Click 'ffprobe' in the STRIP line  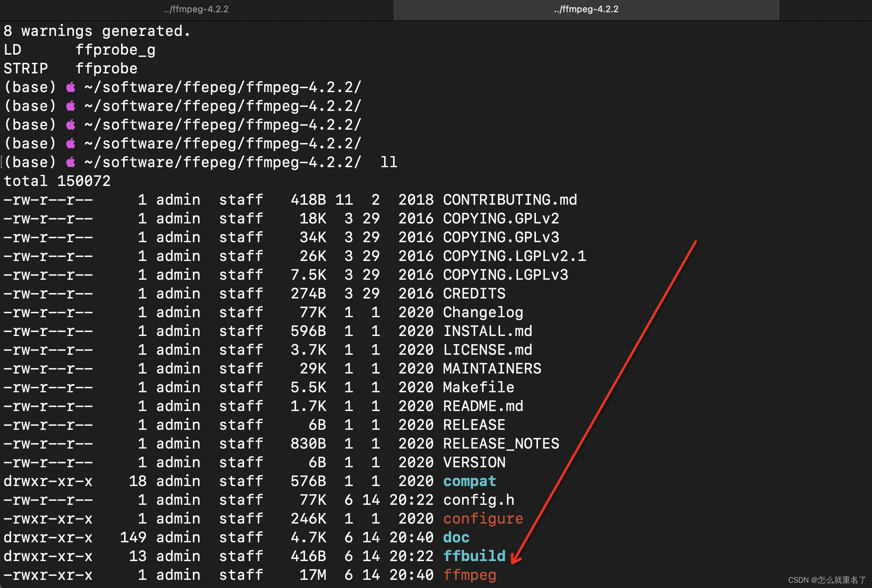click(x=106, y=69)
